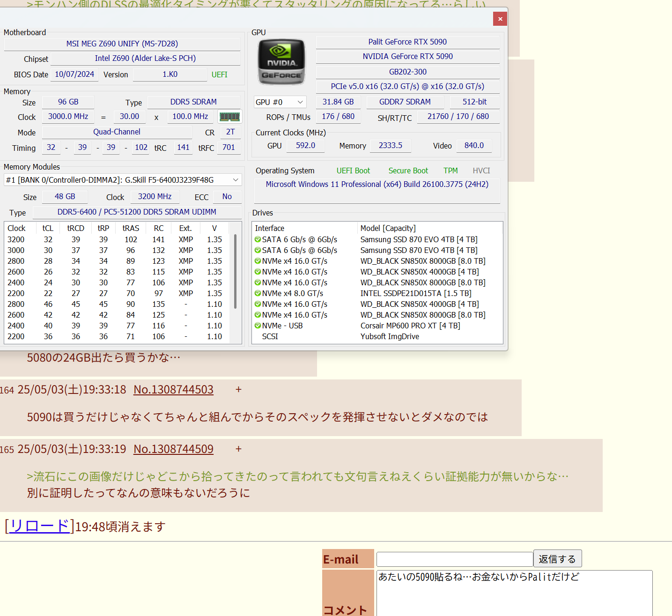
Task: Click module size value 48 GB
Action: (x=65, y=196)
